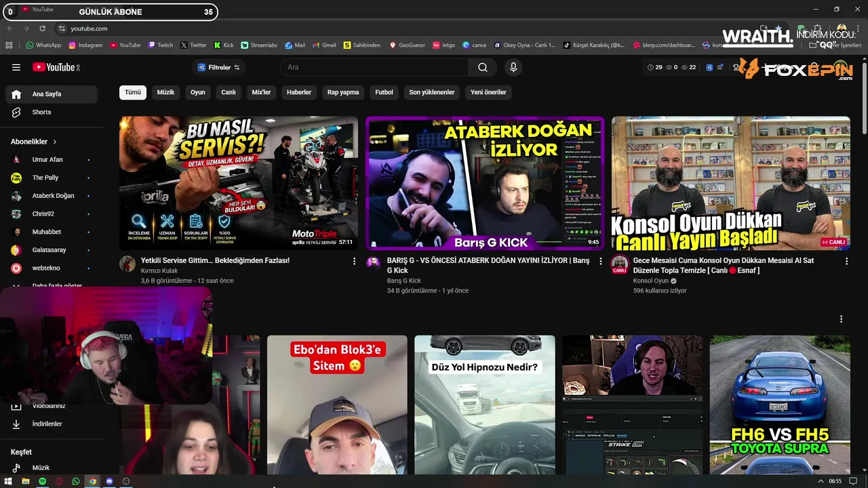Click Barış G Kick channel avatar
The width and height of the screenshot is (868, 488).
point(374,264)
